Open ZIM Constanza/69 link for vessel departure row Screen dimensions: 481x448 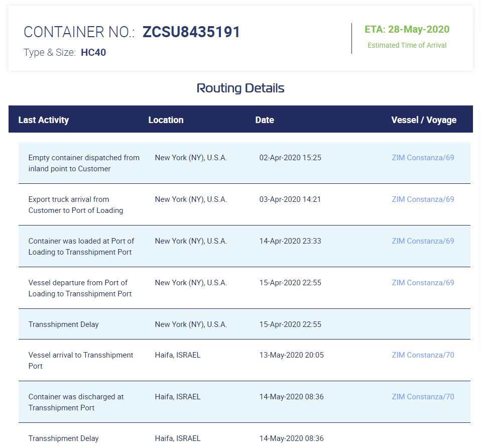point(423,283)
